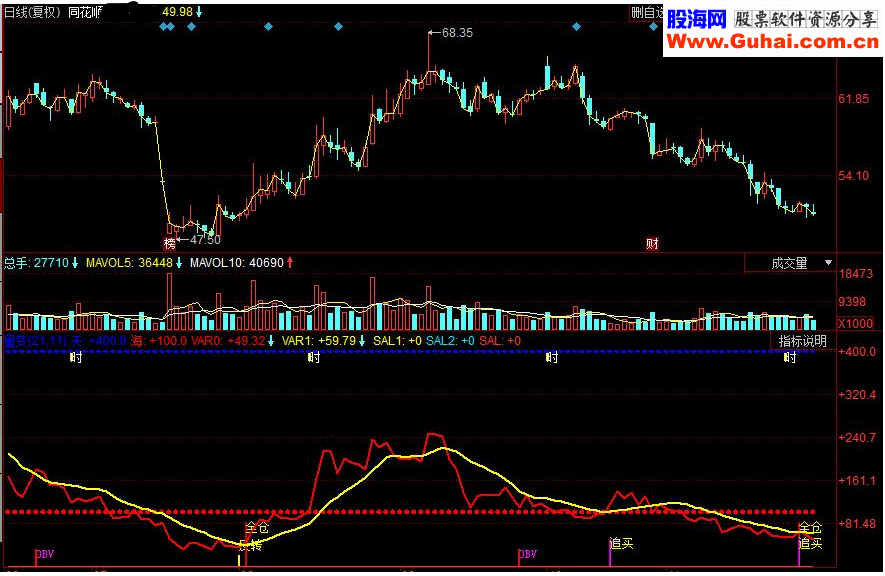Click the 68.35 high price label
The height and width of the screenshot is (576, 885).
(x=457, y=33)
